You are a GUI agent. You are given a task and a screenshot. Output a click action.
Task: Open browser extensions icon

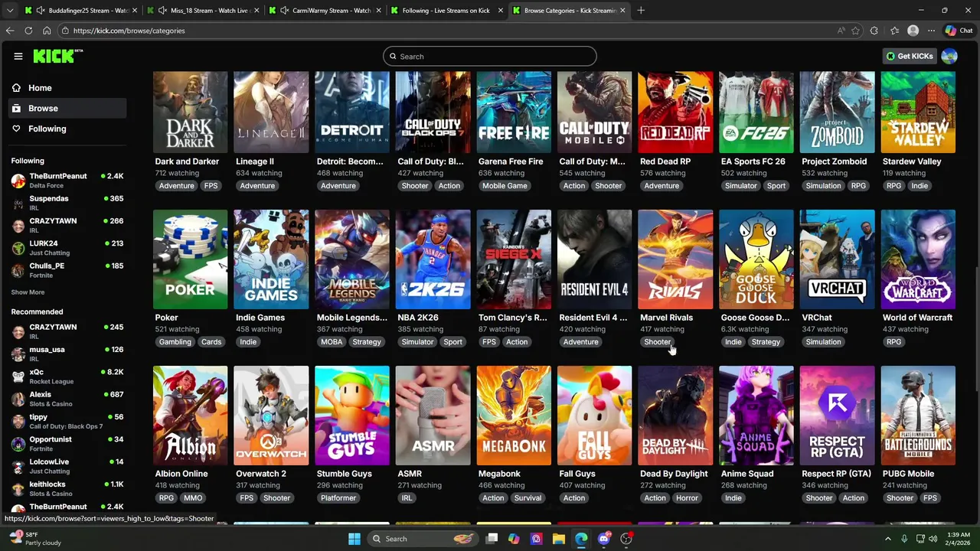[874, 31]
